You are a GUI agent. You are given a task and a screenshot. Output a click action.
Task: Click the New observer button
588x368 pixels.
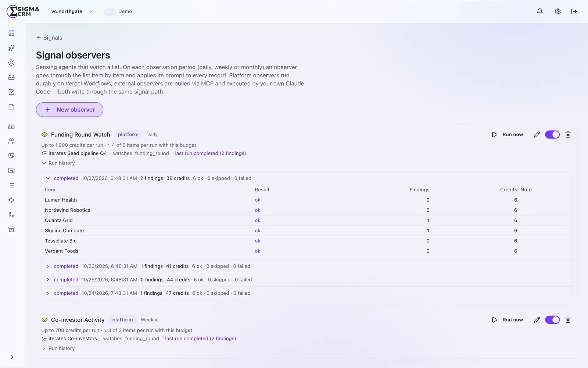69,110
